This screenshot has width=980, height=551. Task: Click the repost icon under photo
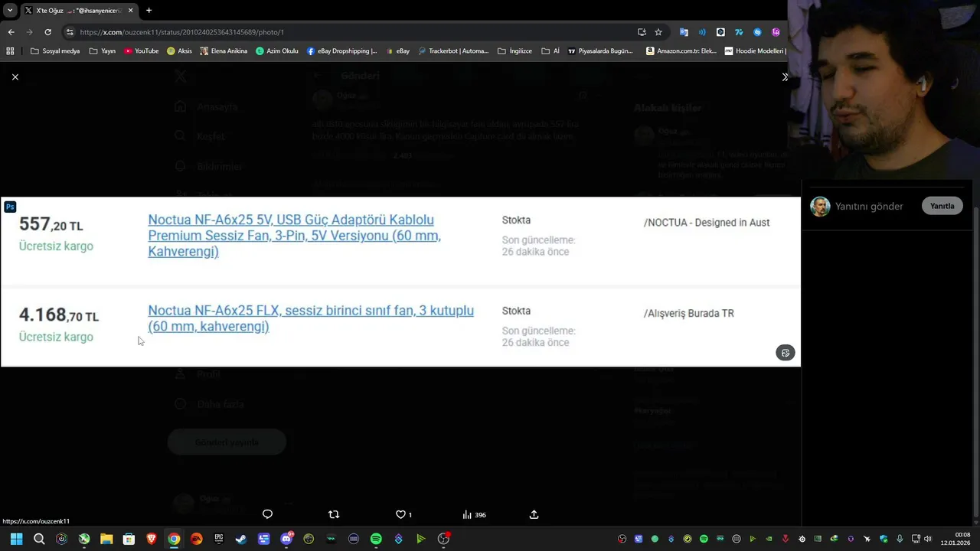coord(333,514)
